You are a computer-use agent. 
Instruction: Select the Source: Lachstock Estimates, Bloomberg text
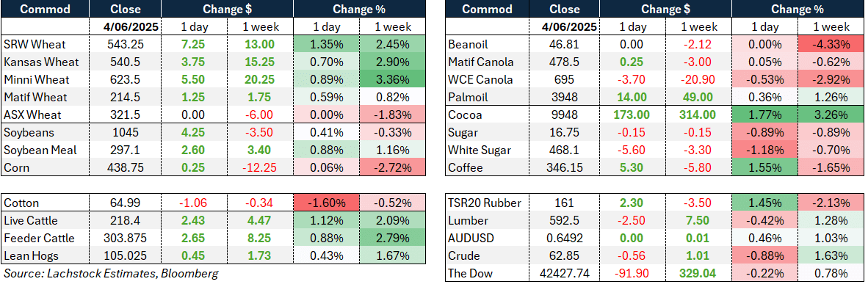tap(111, 273)
